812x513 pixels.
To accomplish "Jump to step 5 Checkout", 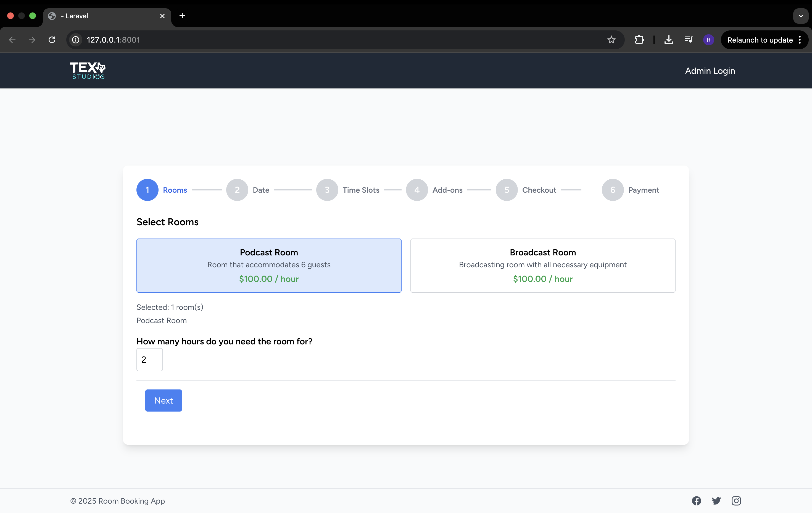I will pyautogui.click(x=507, y=190).
